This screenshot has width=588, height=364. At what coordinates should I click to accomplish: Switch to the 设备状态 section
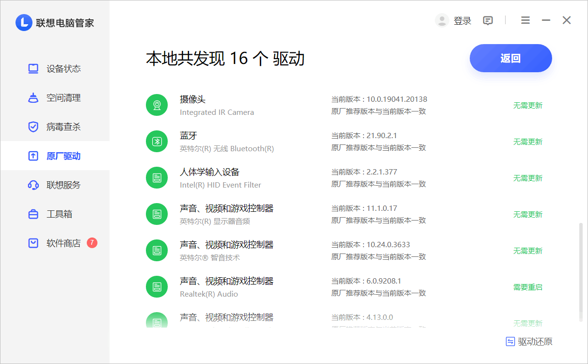click(x=55, y=69)
